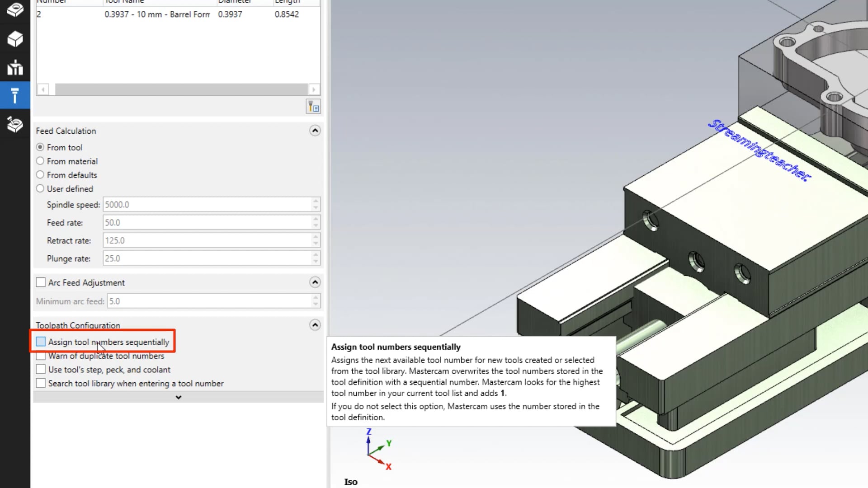This screenshot has width=868, height=488.
Task: Drag the horizontal scrollbar in tool list
Action: (x=179, y=89)
